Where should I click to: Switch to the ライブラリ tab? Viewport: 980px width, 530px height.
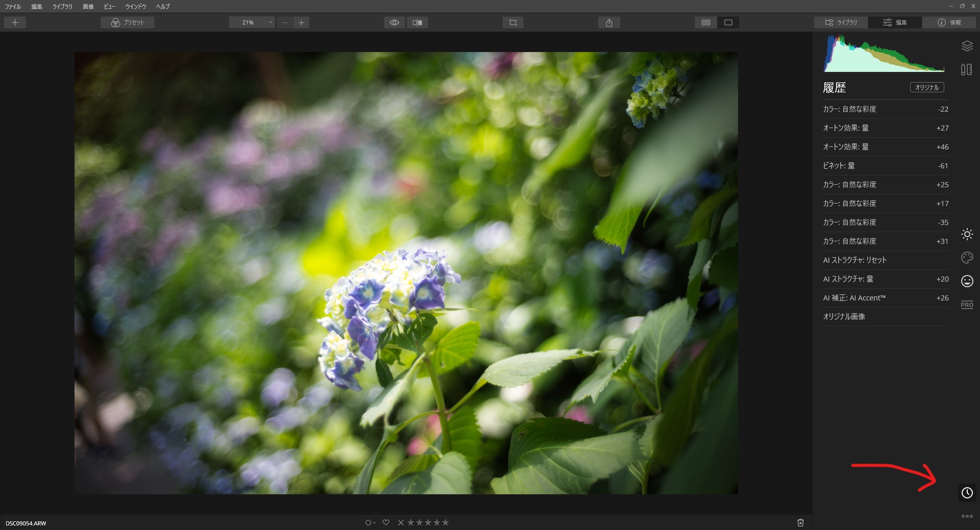tap(841, 22)
